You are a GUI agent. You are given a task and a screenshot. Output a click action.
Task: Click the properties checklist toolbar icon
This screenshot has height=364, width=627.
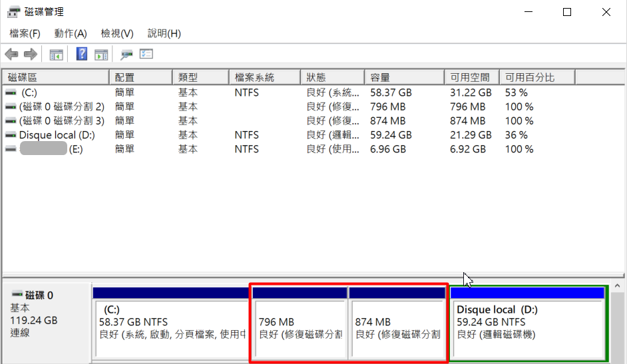pos(146,54)
